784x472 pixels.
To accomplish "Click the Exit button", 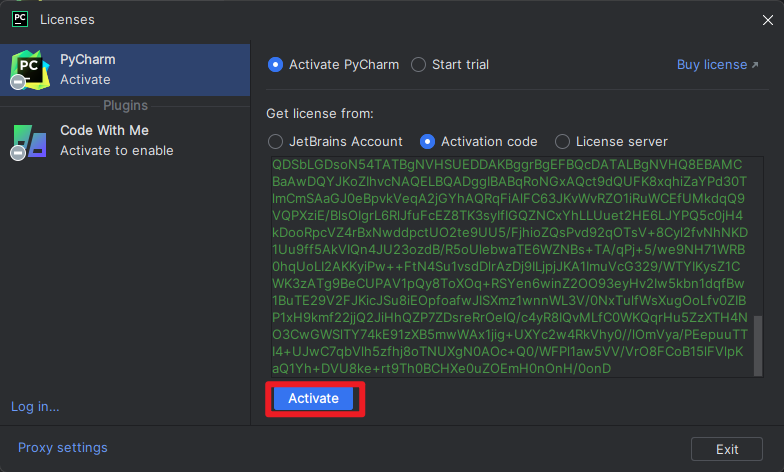I will tap(726, 449).
